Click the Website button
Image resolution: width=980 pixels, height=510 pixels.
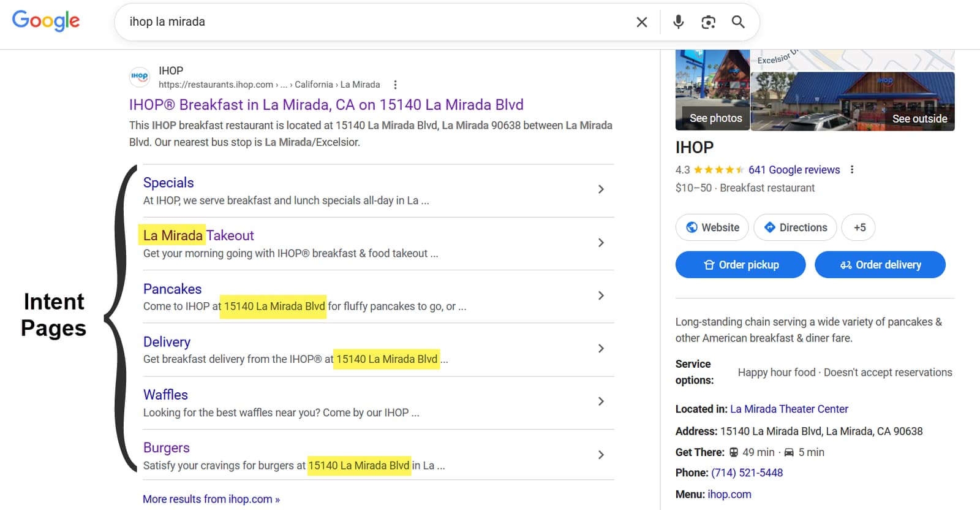[712, 227]
